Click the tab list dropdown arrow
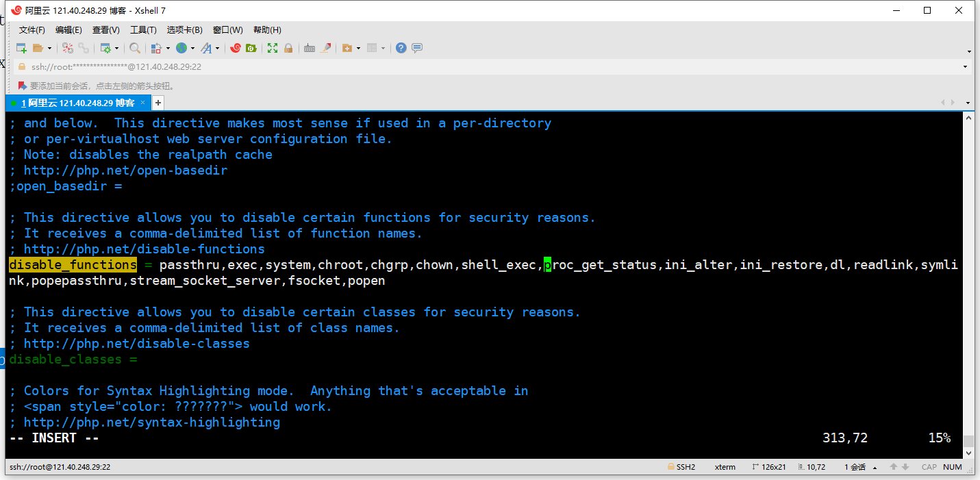Viewport: 980px width, 480px height. (x=968, y=103)
